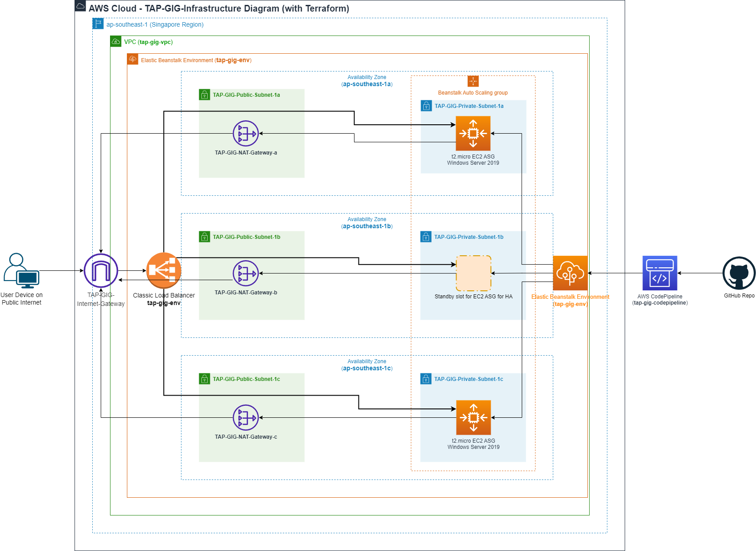Select the TAP-GIG-NAT-Gateway-c icon
Viewport: 756px width, 551px height.
pyautogui.click(x=245, y=417)
